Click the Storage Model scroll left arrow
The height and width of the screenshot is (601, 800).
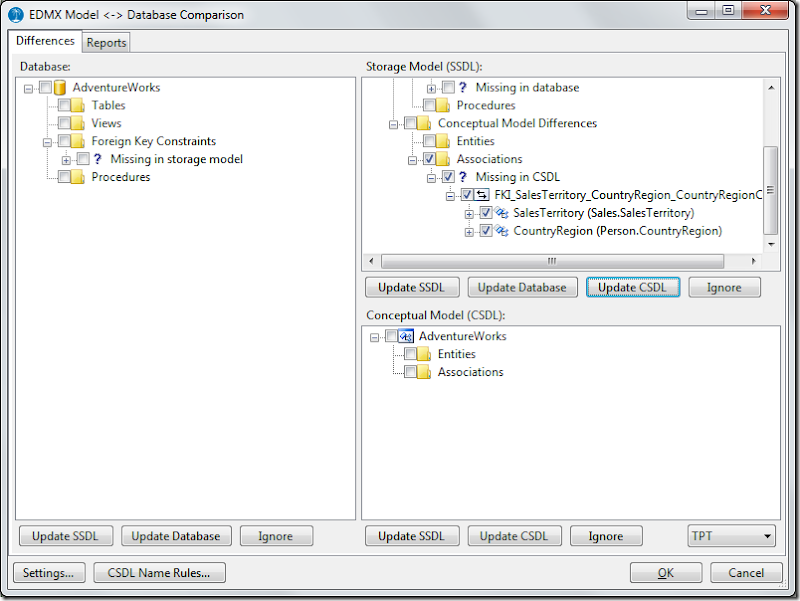pyautogui.click(x=371, y=261)
